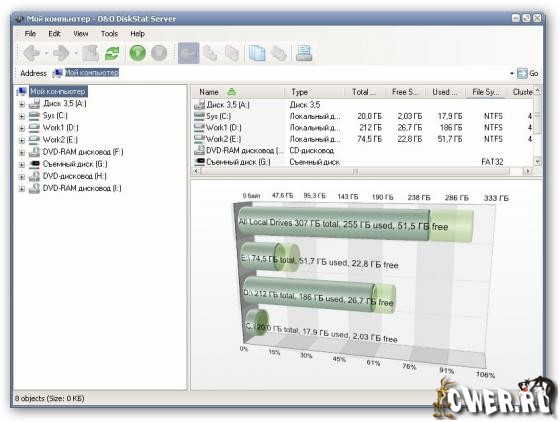Open the View menu
Viewport: 560px width, 422px height.
pos(80,34)
